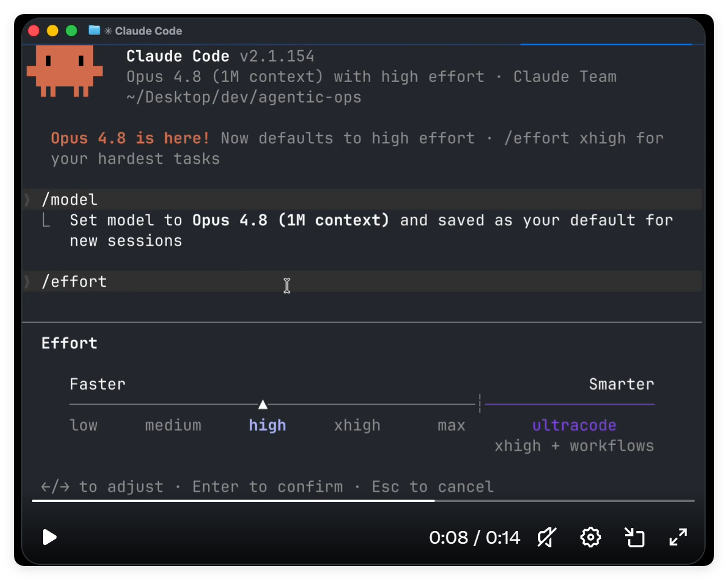Enter fullscreen with the expand arrows icon
This screenshot has height=580, width=728.
(678, 537)
